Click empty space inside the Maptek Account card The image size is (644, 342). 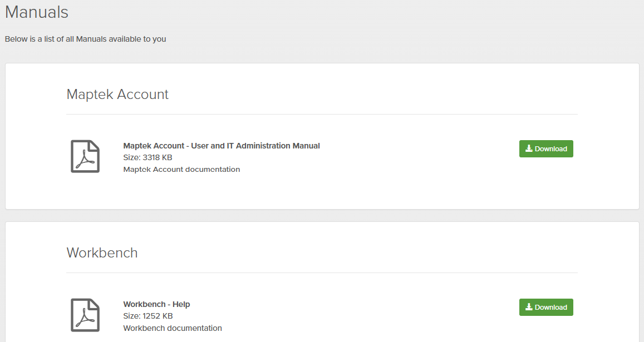390,184
